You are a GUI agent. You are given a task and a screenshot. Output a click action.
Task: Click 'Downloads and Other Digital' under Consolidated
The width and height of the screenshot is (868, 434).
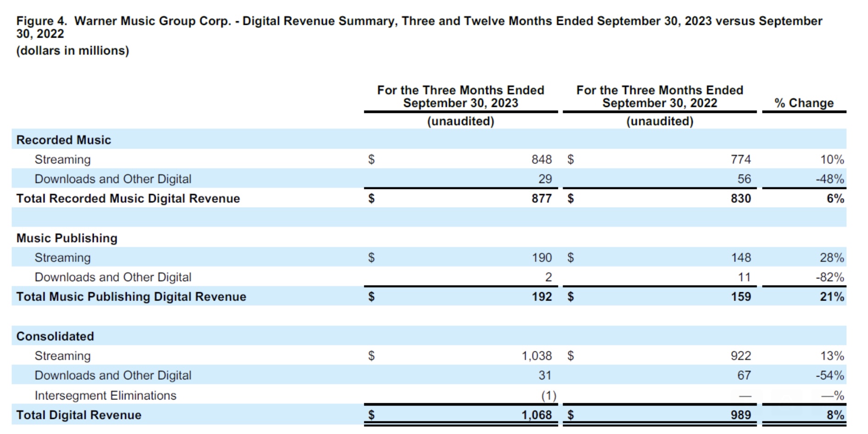coord(113,375)
